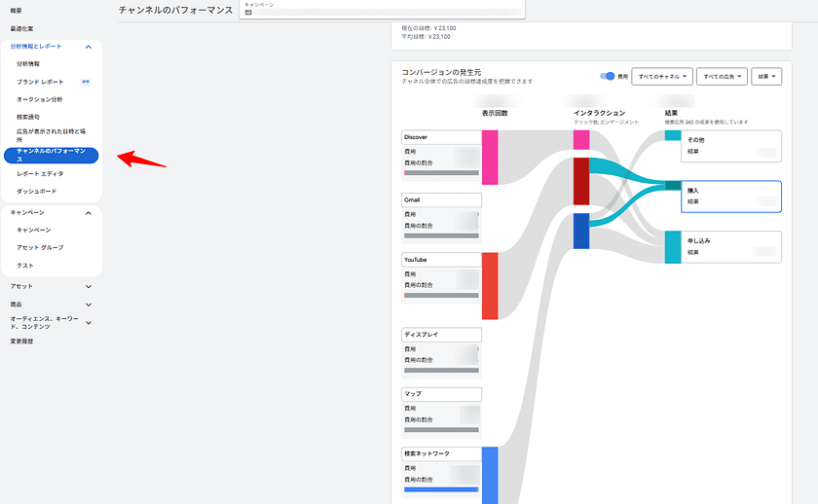Open the すべての広告 dropdown
This screenshot has height=504, width=818.
(x=724, y=76)
